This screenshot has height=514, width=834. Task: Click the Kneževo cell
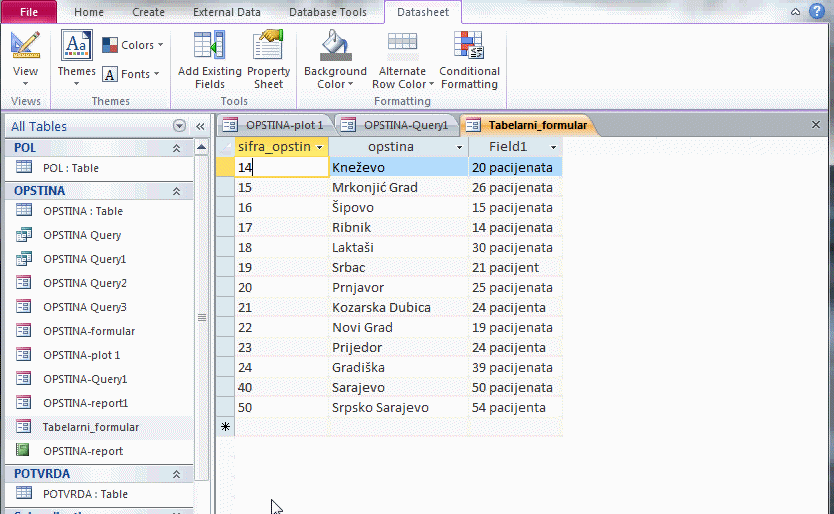(x=398, y=167)
